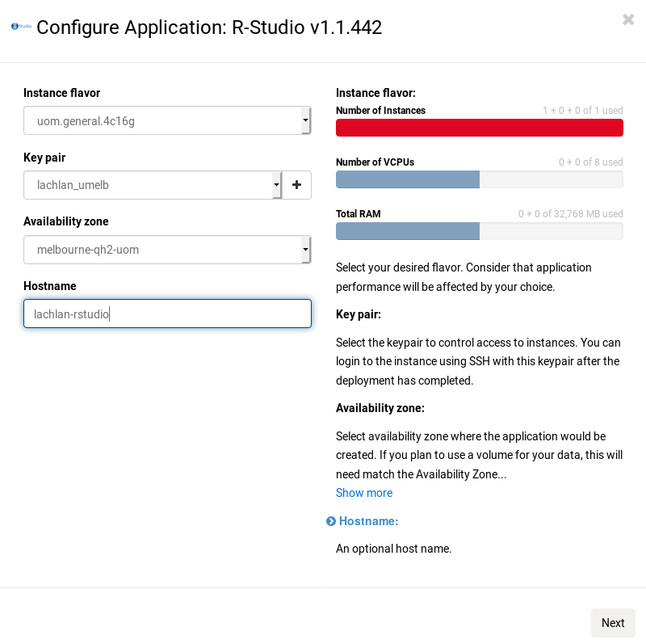The height and width of the screenshot is (644, 646).
Task: Open the Instance flavor dropdown
Action: 167,121
